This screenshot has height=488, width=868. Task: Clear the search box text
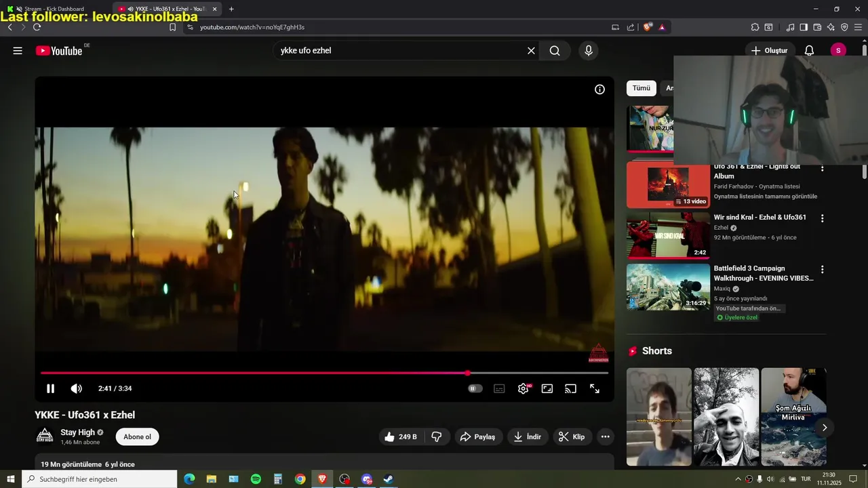point(531,51)
